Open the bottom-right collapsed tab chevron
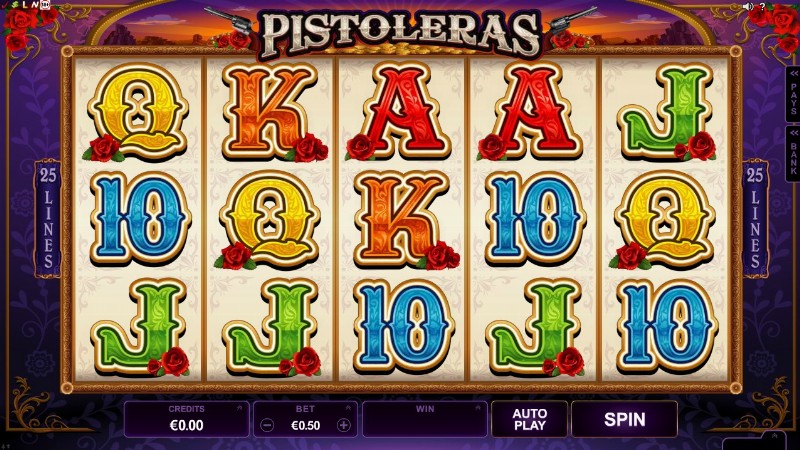800x450 pixels. [774, 436]
